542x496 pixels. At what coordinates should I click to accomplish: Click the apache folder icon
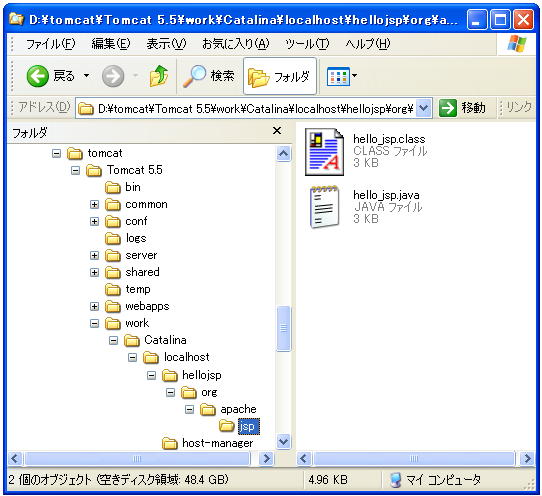point(208,410)
